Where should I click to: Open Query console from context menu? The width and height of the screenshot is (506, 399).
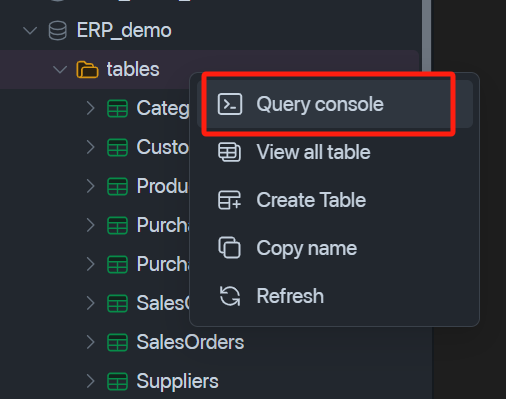click(335, 104)
